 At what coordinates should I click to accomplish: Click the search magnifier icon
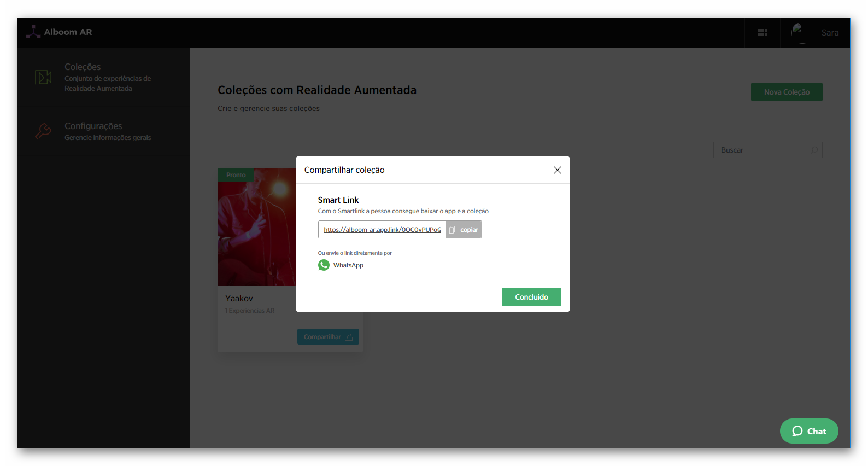point(814,150)
